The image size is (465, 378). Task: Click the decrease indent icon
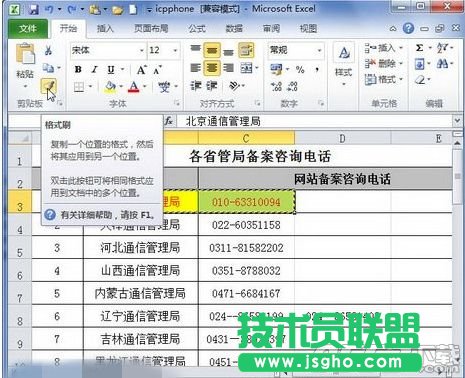(196, 86)
